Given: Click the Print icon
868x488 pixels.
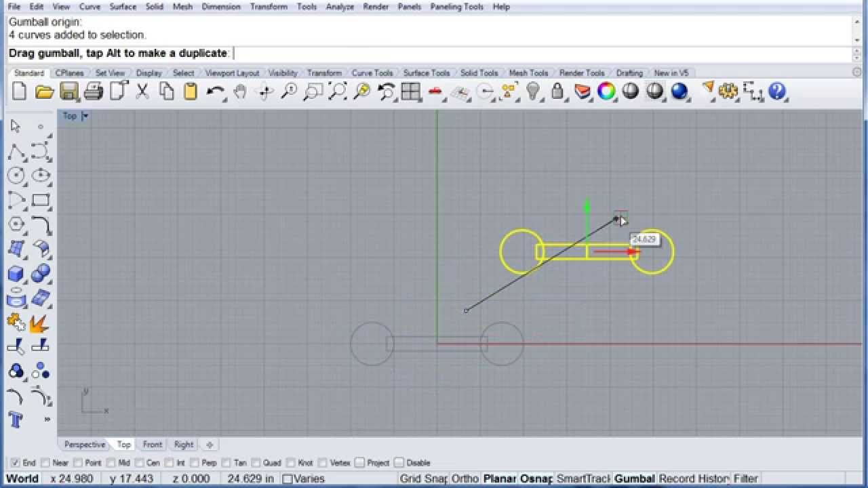Looking at the screenshot, I should [93, 91].
